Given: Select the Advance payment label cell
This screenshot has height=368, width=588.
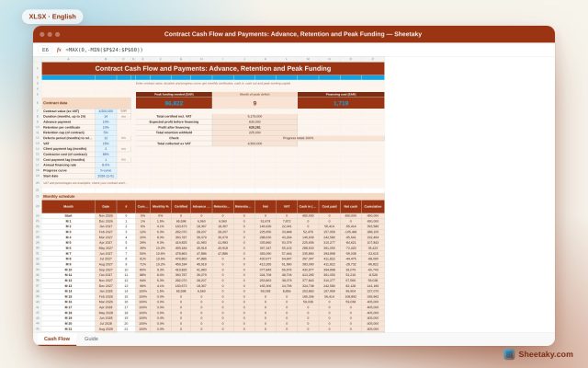Looking at the screenshot, I should pos(68,122).
